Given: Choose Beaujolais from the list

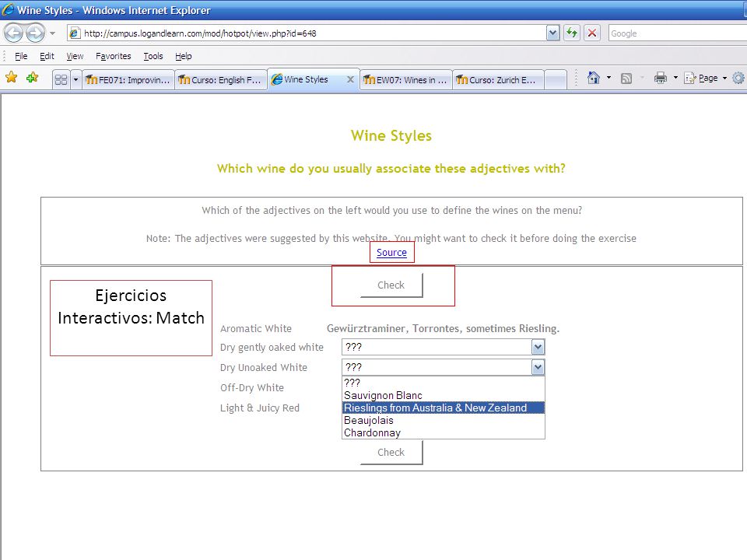Looking at the screenshot, I should 443,420.
